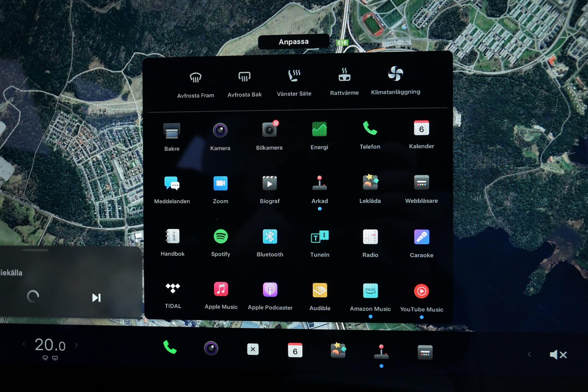The image size is (588, 392).
Task: Open the Biograf theater app
Action: [x=270, y=183]
